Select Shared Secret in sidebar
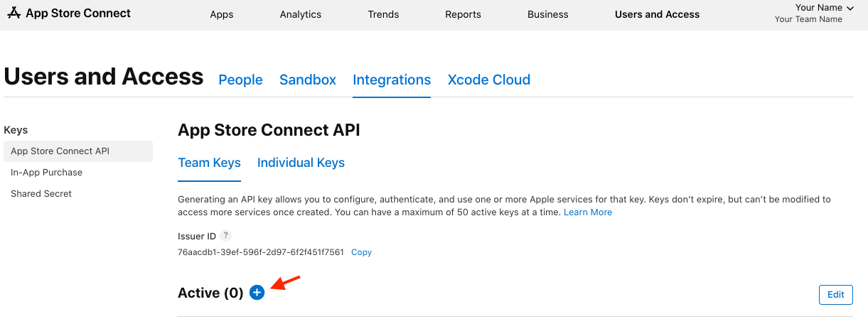868x319 pixels. pyautogui.click(x=41, y=194)
